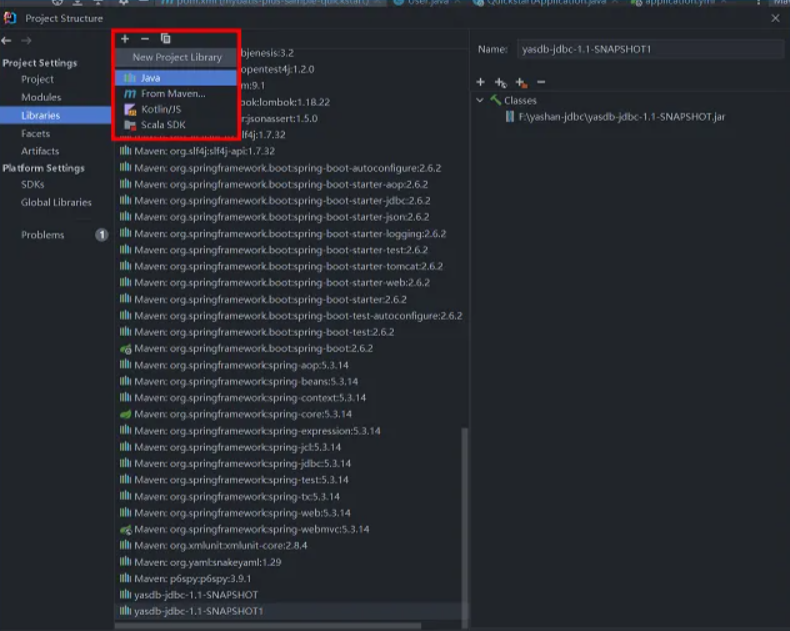The height and width of the screenshot is (631, 790).
Task: Click the back navigation arrow
Action: [x=7, y=40]
